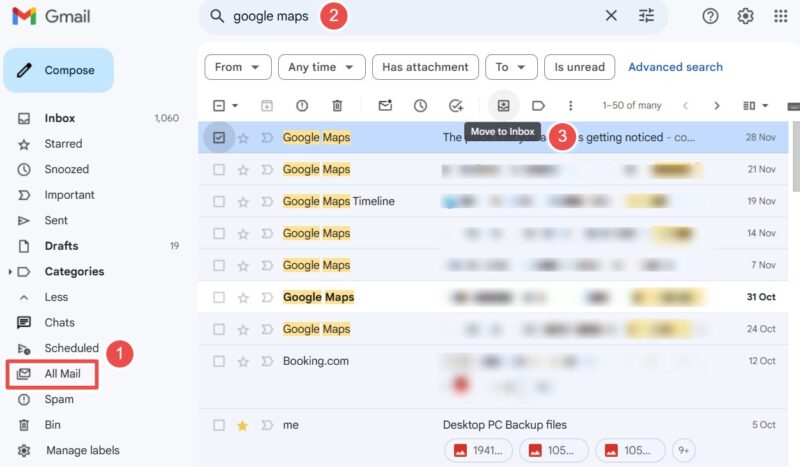Select the 14 Nov Google Maps email checkbox
The width and height of the screenshot is (800, 467).
pos(219,233)
